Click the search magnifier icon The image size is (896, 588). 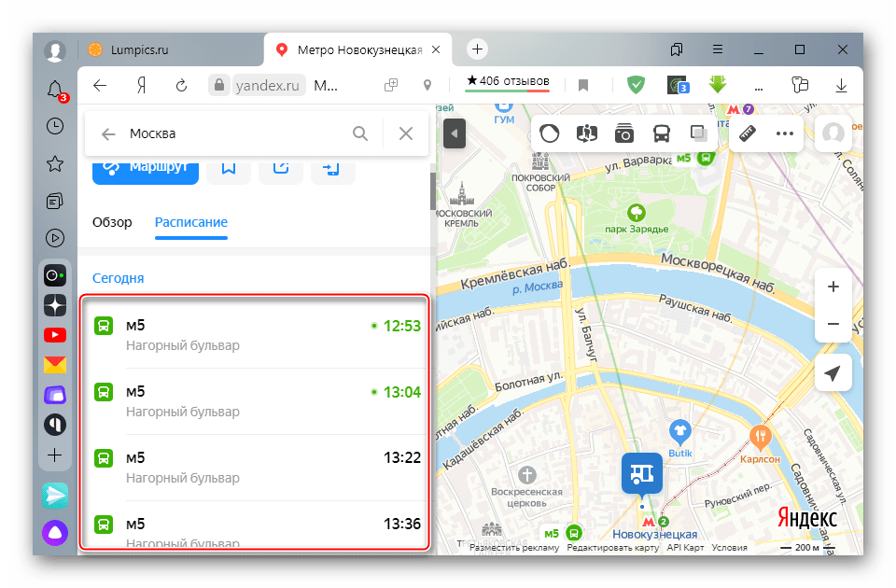coord(360,133)
